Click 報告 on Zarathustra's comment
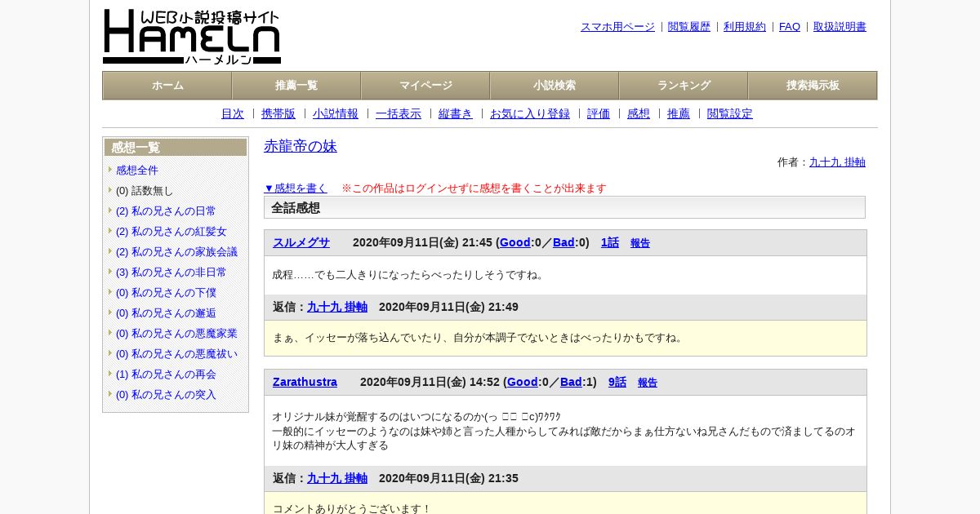 tap(648, 383)
